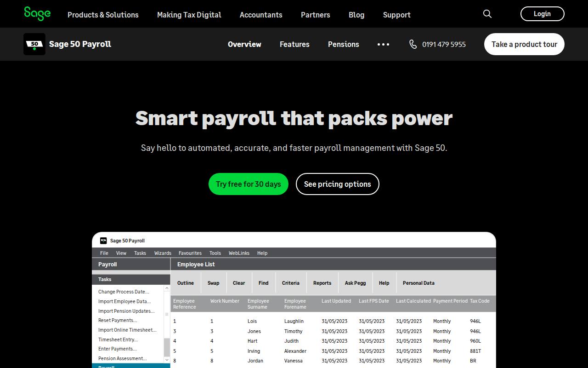Click scroll up arrow in Tasks list
Viewport: 588px width, 368px height.
pyautogui.click(x=167, y=288)
